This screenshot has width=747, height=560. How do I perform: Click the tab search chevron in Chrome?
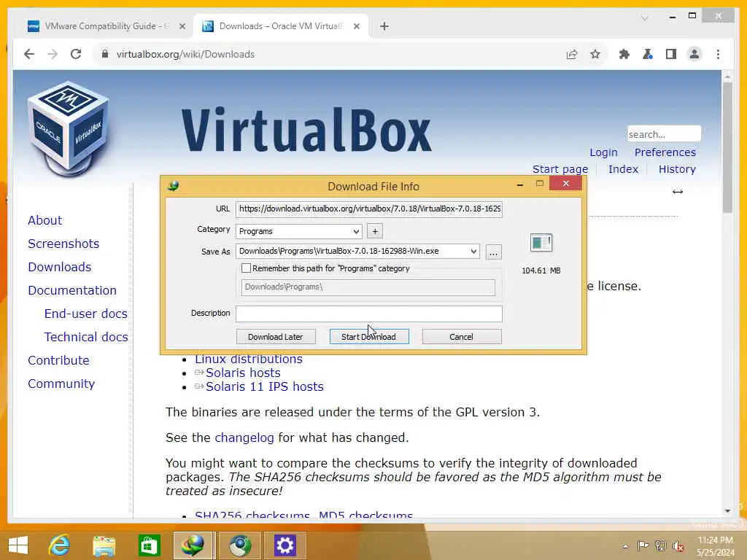(645, 18)
